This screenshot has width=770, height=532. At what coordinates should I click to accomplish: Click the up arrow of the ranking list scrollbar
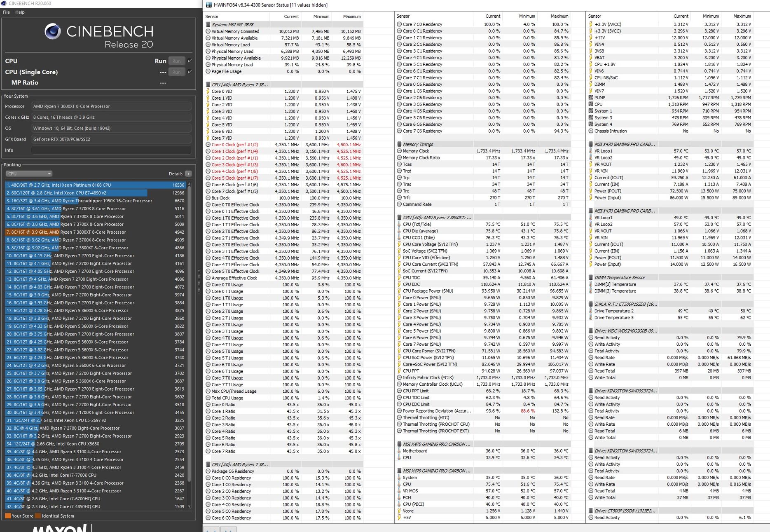[189, 184]
